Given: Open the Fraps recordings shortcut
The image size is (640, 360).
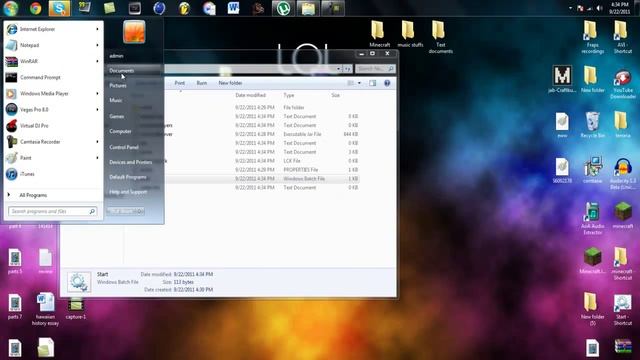Looking at the screenshot, I should 592,37.
